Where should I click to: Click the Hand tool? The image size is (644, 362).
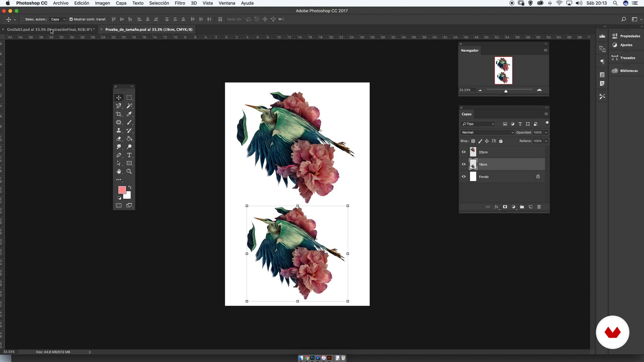tap(119, 171)
